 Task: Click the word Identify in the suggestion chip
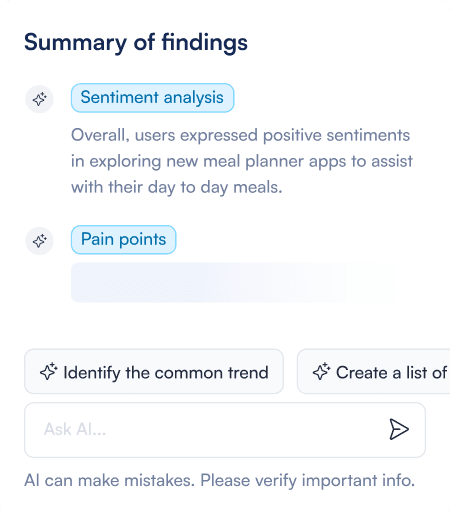coord(92,373)
